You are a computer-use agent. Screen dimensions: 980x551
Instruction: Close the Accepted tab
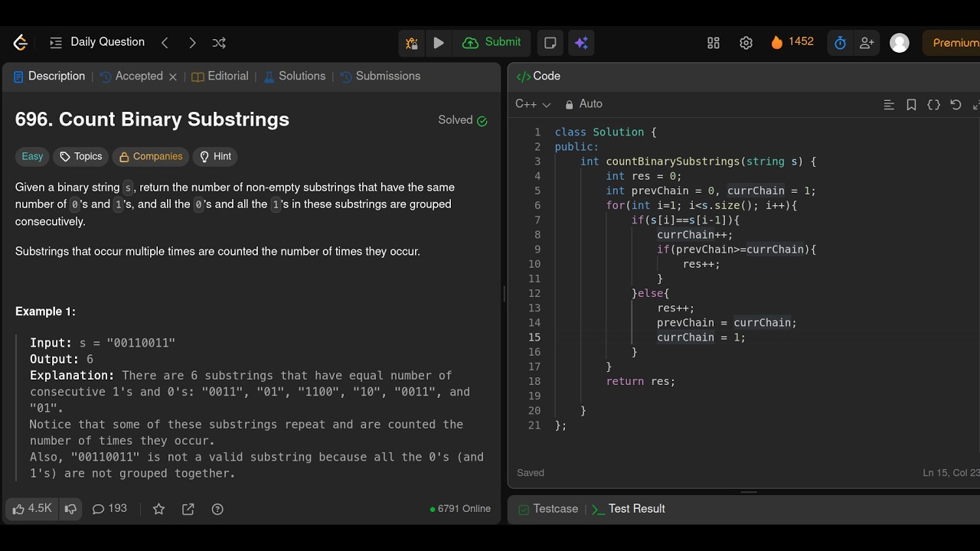tap(173, 77)
